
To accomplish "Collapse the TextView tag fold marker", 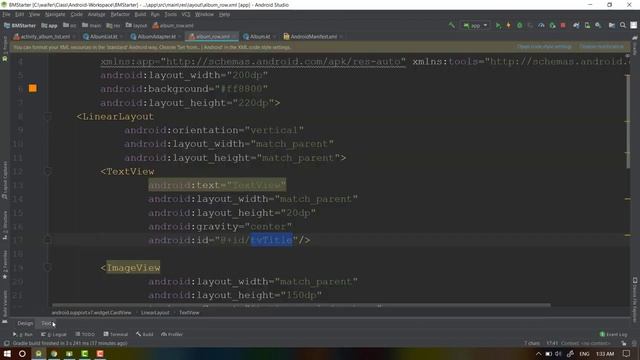I will 48,171.
